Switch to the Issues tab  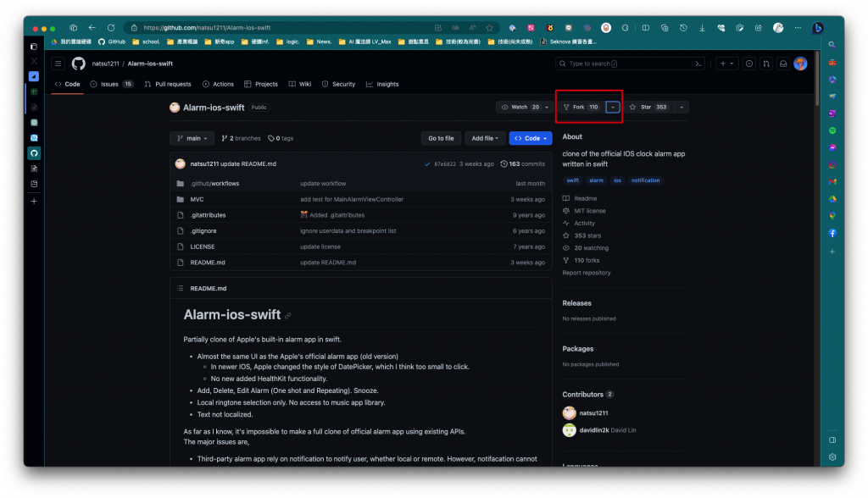112,84
